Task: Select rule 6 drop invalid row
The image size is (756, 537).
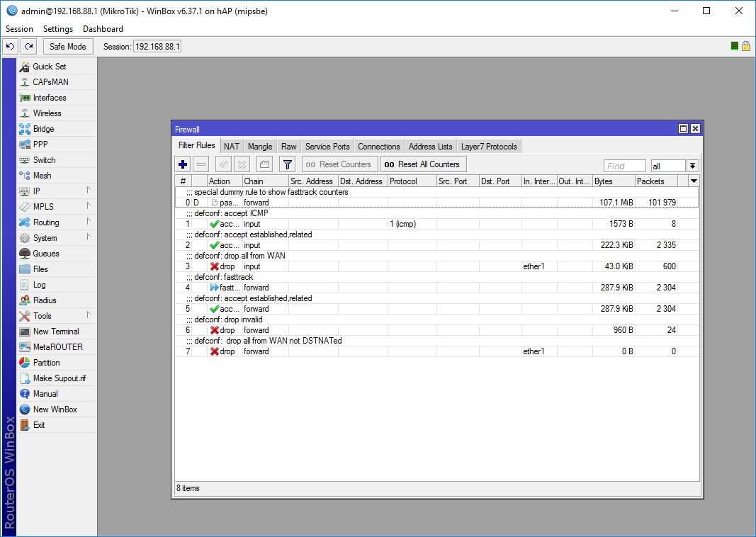Action: [437, 330]
